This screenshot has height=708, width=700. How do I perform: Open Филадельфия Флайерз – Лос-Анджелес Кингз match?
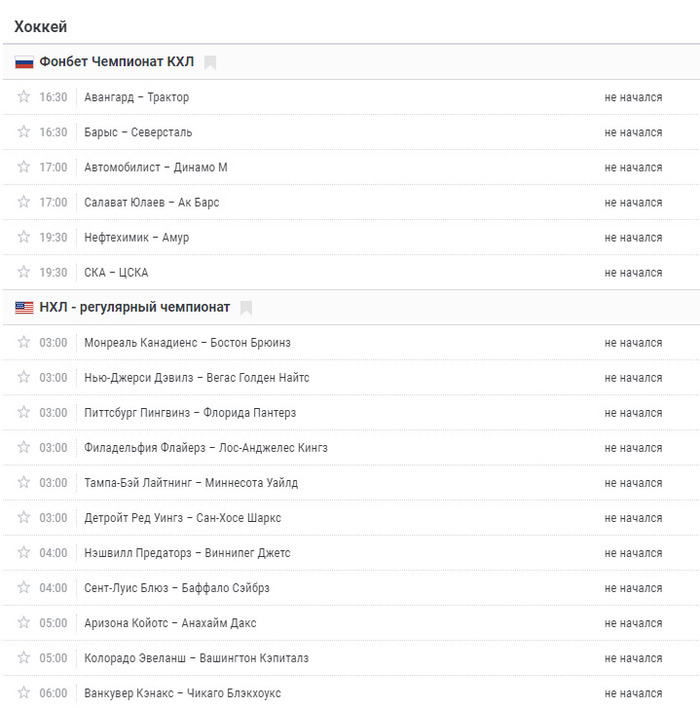pyautogui.click(x=206, y=448)
